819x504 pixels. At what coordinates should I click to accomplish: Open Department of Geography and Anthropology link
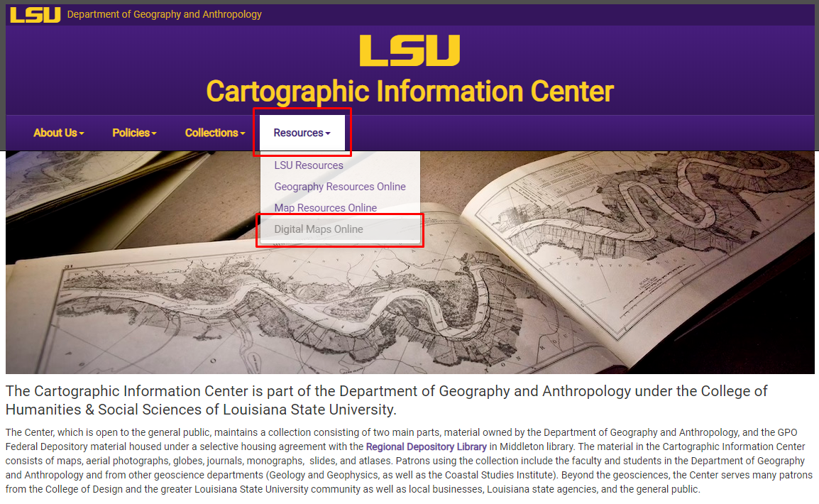coord(164,15)
